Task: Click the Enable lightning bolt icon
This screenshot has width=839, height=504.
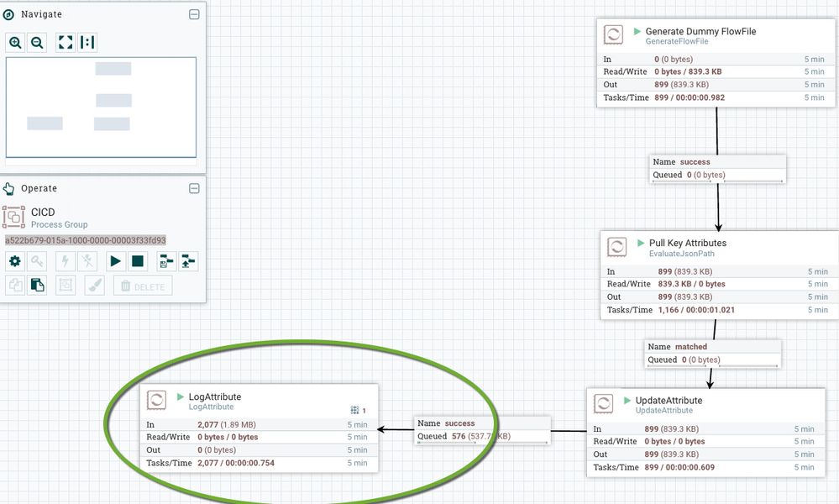Action: 66,261
